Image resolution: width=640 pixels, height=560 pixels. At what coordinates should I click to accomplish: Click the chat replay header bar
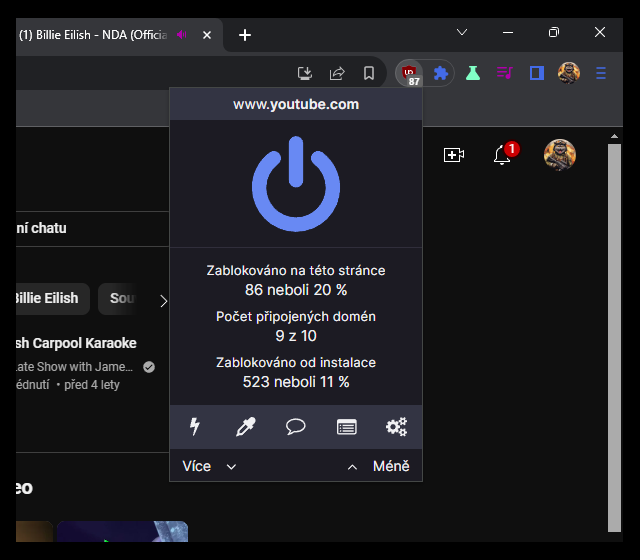[92, 229]
